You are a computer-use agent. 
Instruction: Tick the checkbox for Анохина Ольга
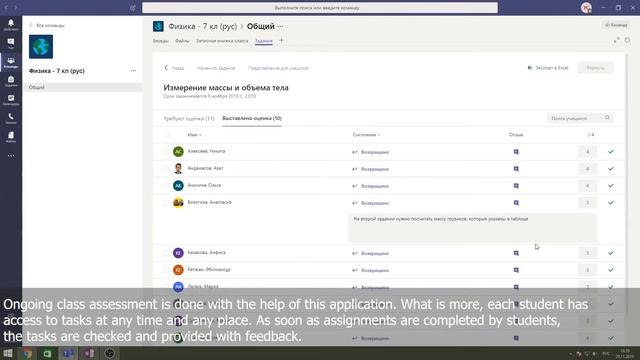(166, 186)
